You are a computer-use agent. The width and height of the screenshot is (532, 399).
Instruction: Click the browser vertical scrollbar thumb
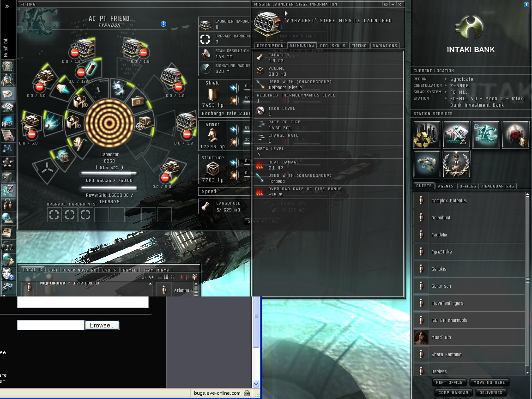[256, 322]
